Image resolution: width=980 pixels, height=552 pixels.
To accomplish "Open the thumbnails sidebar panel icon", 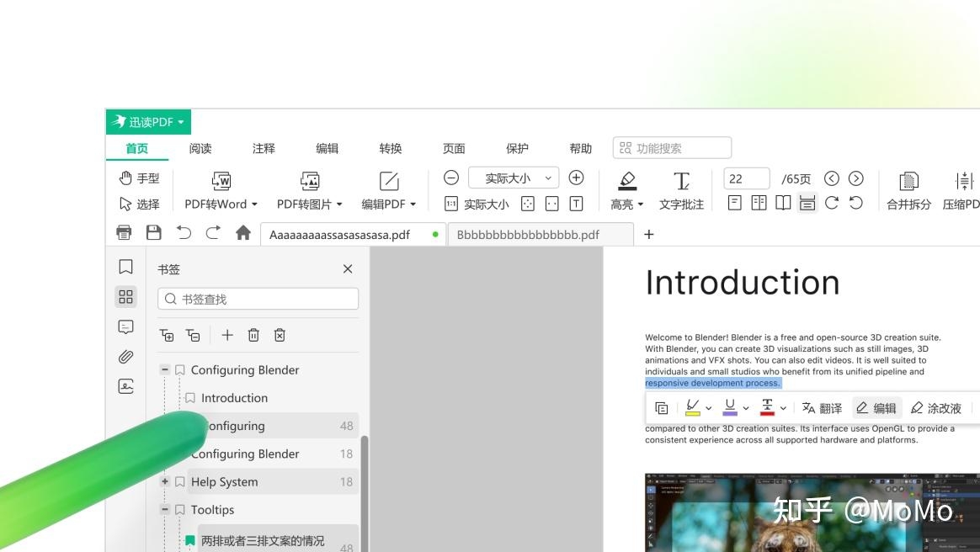I will (125, 296).
